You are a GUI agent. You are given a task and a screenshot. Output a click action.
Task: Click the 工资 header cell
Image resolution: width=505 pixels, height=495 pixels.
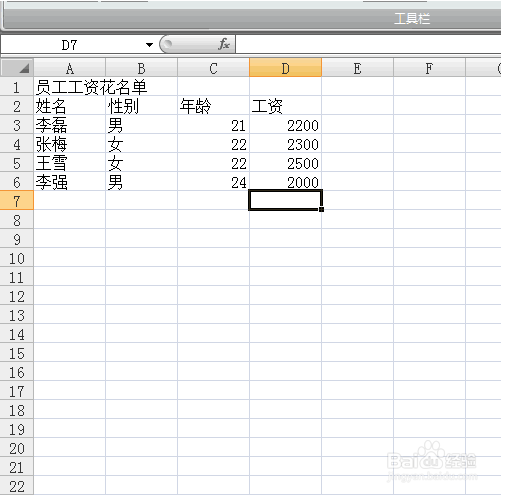286,106
